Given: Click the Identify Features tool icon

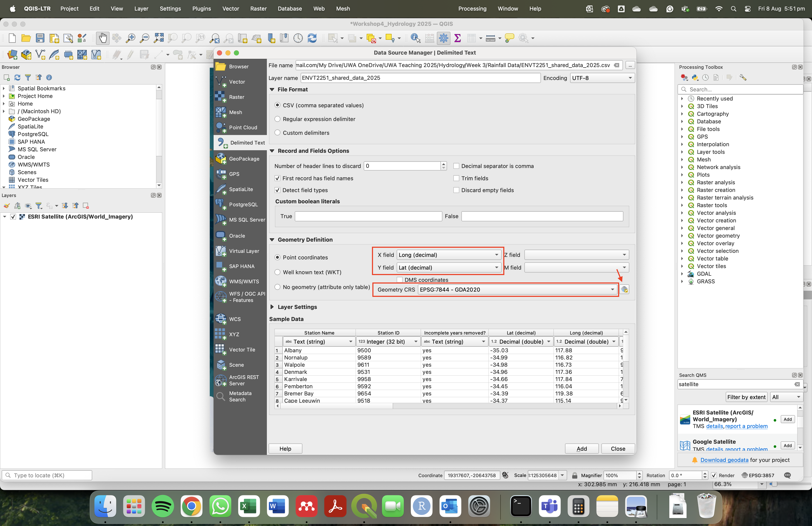Looking at the screenshot, I should [415, 38].
